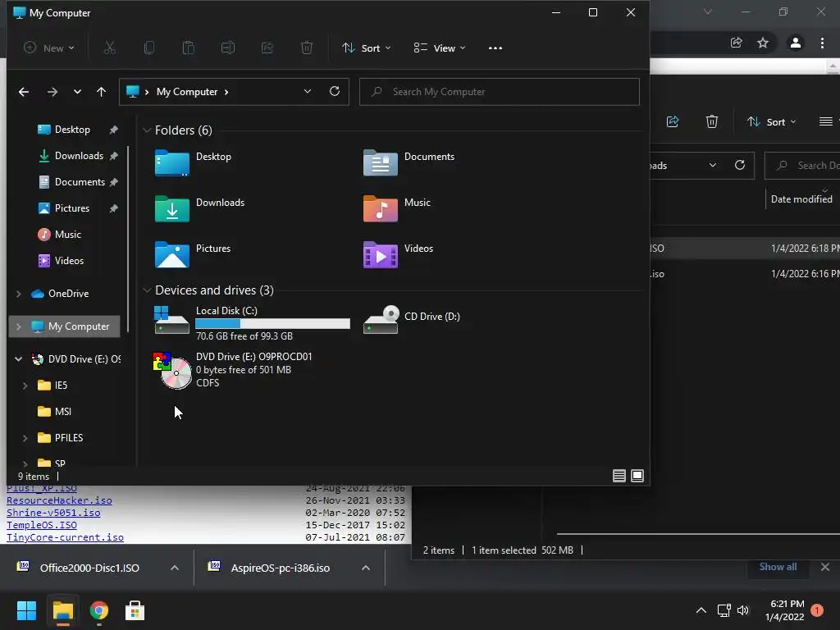Select Videos in the sidebar
Viewport: 840px width, 630px height.
click(69, 260)
